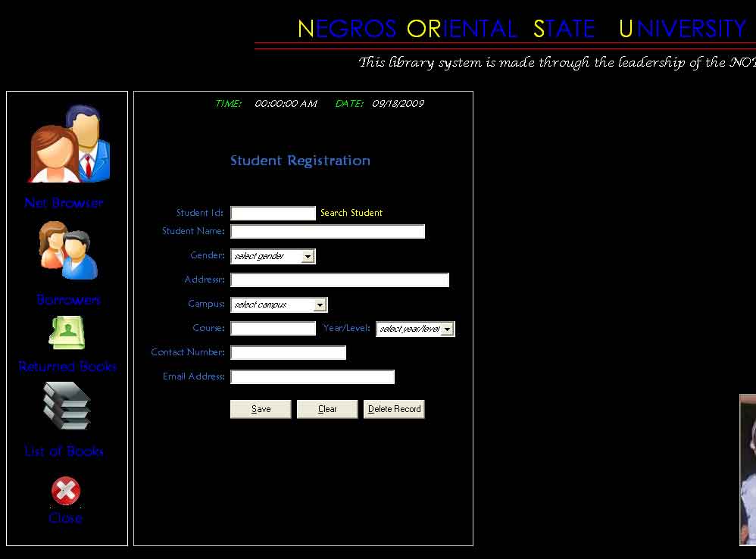756x559 pixels.
Task: Click the Borrowers two-person icon
Action: point(69,251)
